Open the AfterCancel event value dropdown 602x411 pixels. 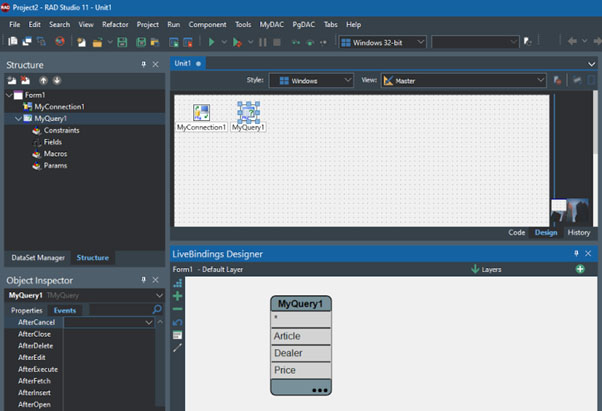(149, 323)
